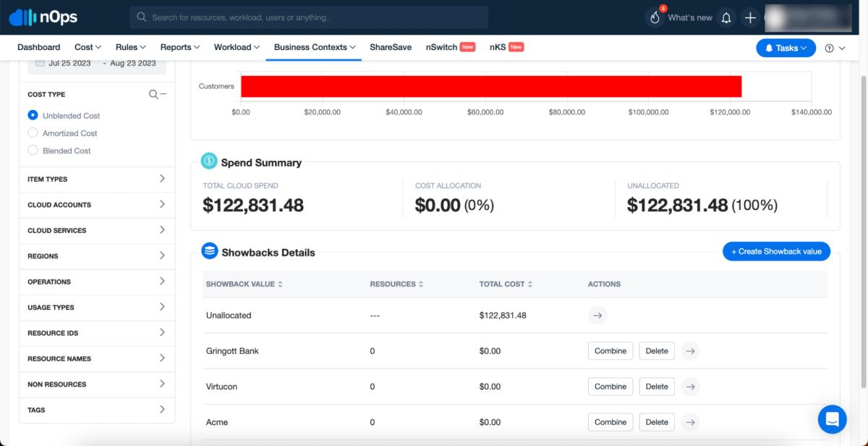
Task: Focus the top search field
Action: click(x=309, y=17)
